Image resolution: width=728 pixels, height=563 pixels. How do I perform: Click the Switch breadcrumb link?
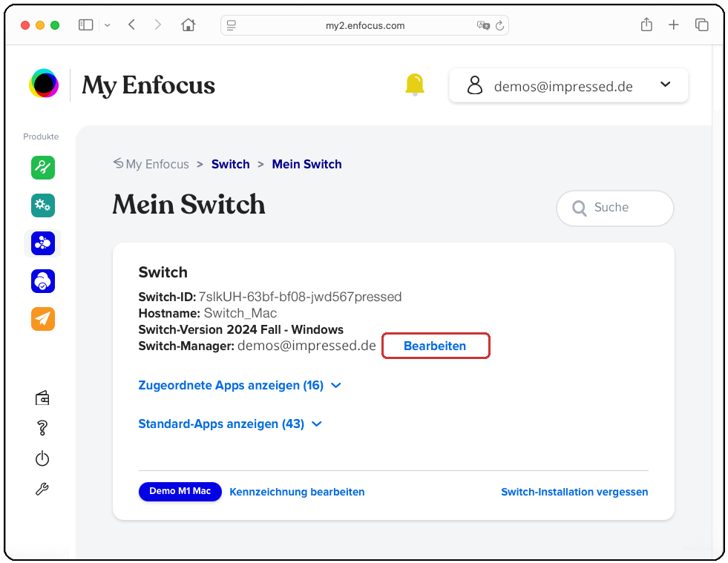230,164
